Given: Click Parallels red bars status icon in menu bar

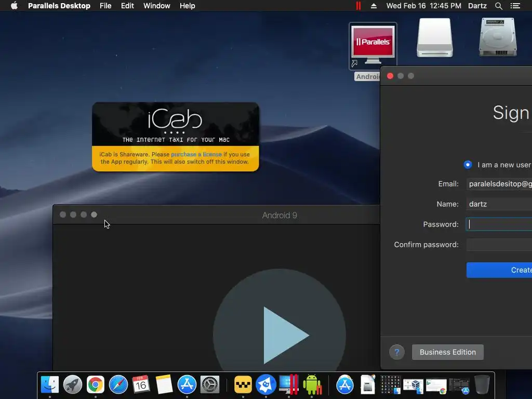Looking at the screenshot, I should tap(358, 6).
